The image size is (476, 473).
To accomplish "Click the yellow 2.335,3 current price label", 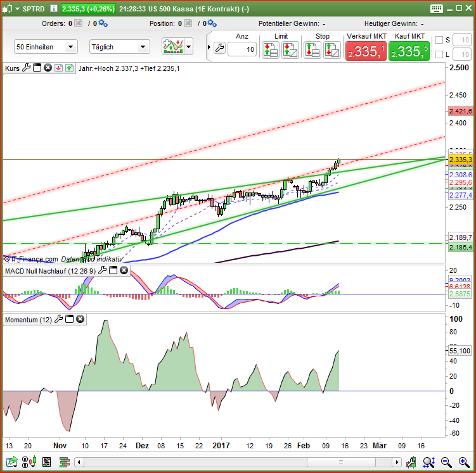I will [461, 160].
